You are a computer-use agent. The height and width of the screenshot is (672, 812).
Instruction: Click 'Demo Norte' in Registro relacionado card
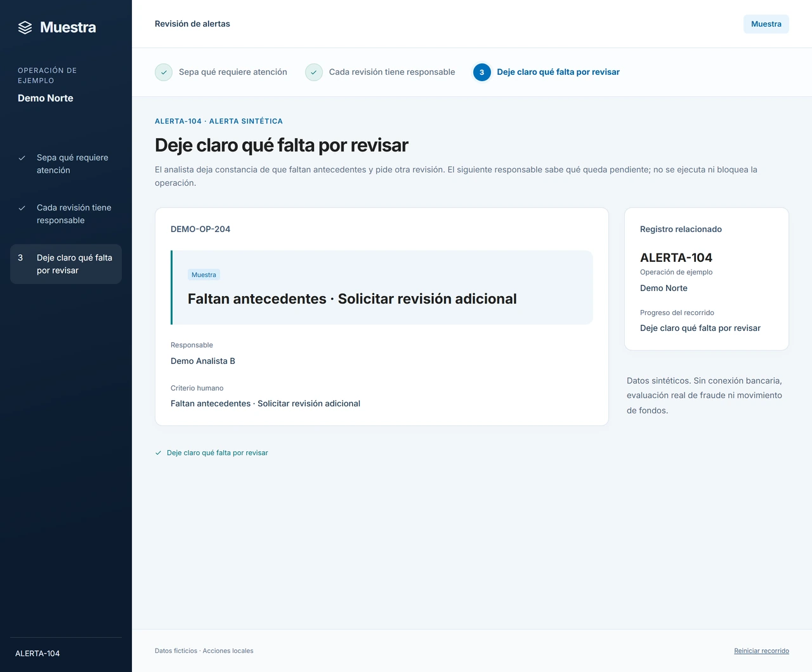pyautogui.click(x=664, y=288)
